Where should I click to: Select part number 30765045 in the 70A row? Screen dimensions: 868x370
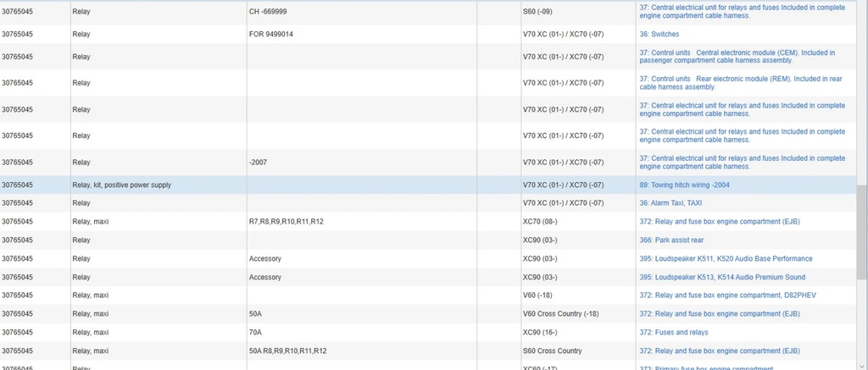(x=35, y=333)
